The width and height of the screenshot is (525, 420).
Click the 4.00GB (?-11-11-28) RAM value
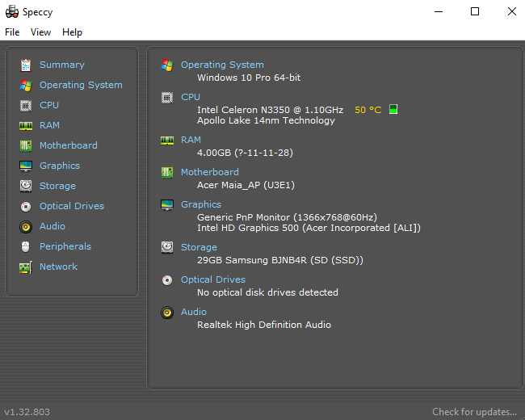(x=245, y=153)
